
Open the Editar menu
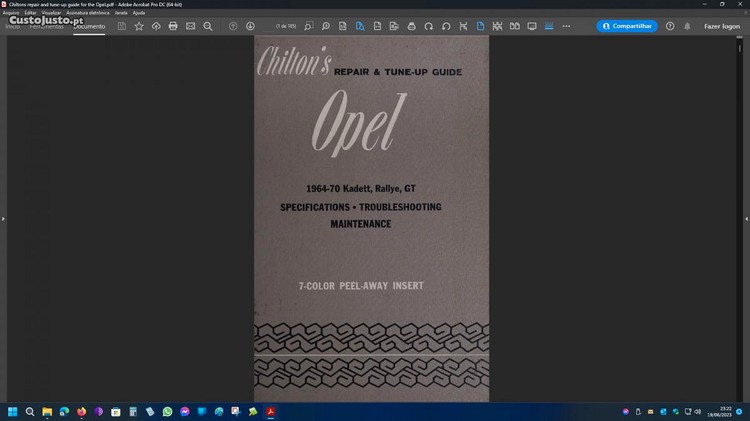(x=31, y=12)
